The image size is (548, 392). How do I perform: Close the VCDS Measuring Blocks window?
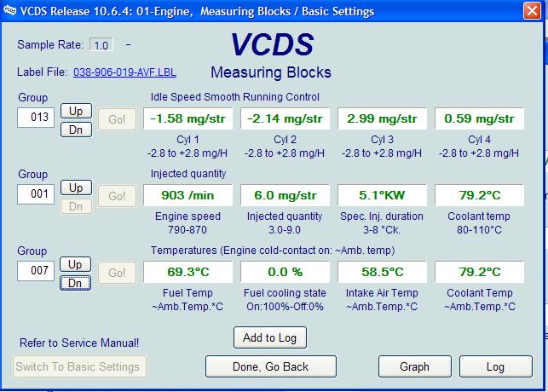tap(532, 11)
